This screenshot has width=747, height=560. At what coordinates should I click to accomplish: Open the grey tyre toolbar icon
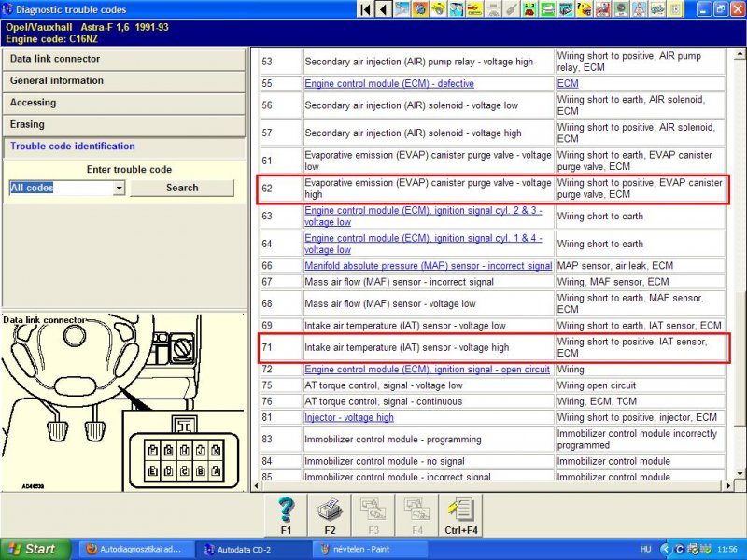621,9
